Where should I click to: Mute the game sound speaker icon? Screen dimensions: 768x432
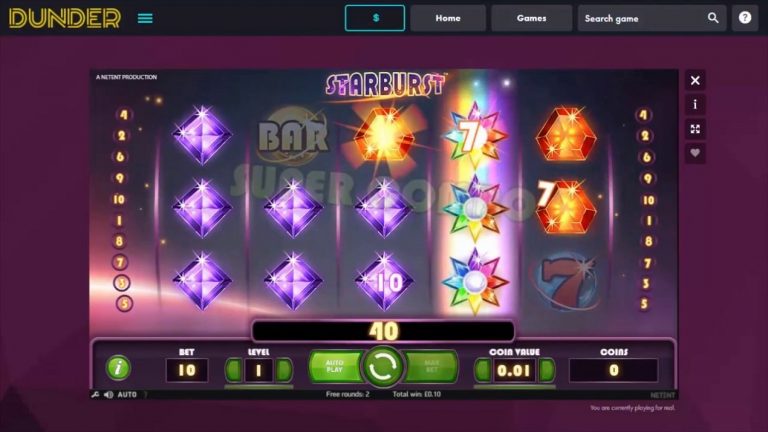click(109, 395)
